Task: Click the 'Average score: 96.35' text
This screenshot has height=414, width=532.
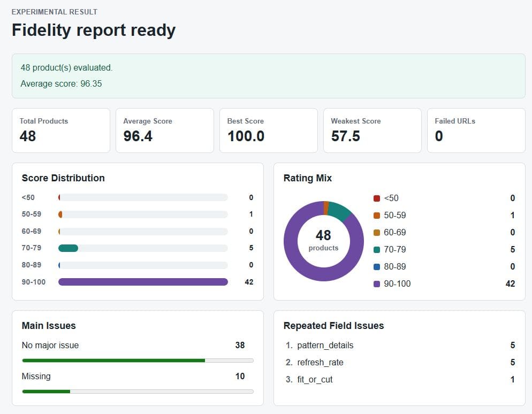Action: pos(61,84)
